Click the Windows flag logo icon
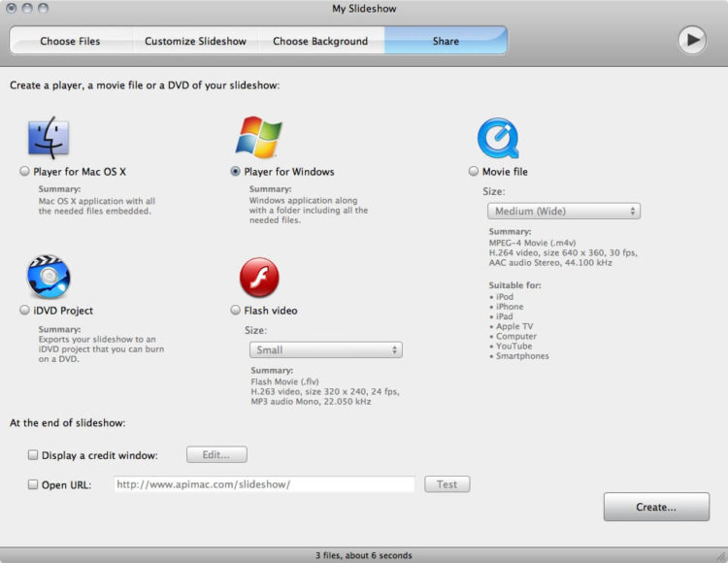728x563 pixels. (x=258, y=138)
